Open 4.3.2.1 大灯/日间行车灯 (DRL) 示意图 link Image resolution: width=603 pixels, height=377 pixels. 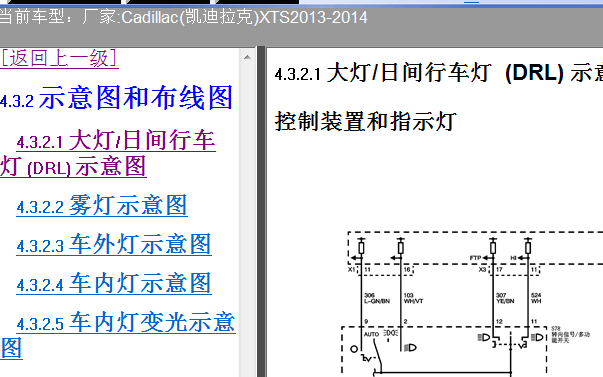[108, 153]
